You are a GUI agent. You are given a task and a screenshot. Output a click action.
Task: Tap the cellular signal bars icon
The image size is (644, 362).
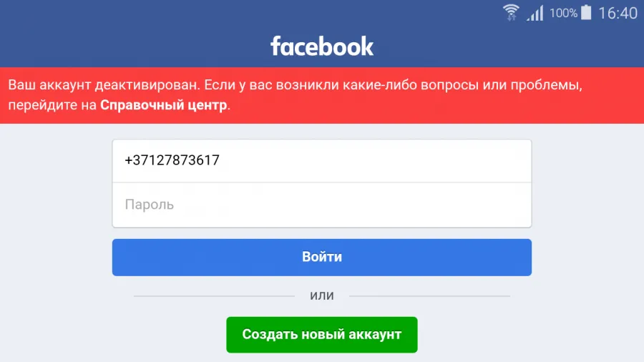coord(535,13)
